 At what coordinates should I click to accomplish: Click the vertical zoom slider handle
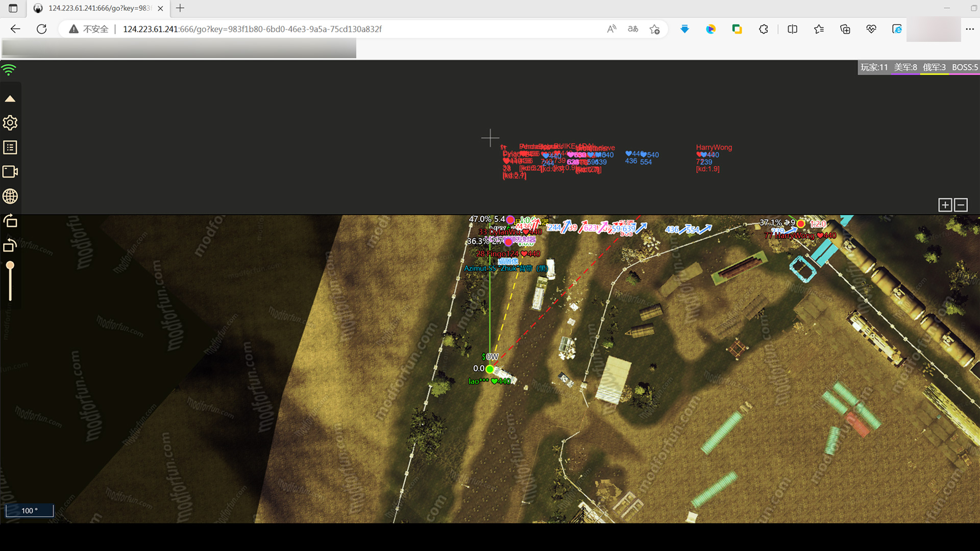[10, 265]
